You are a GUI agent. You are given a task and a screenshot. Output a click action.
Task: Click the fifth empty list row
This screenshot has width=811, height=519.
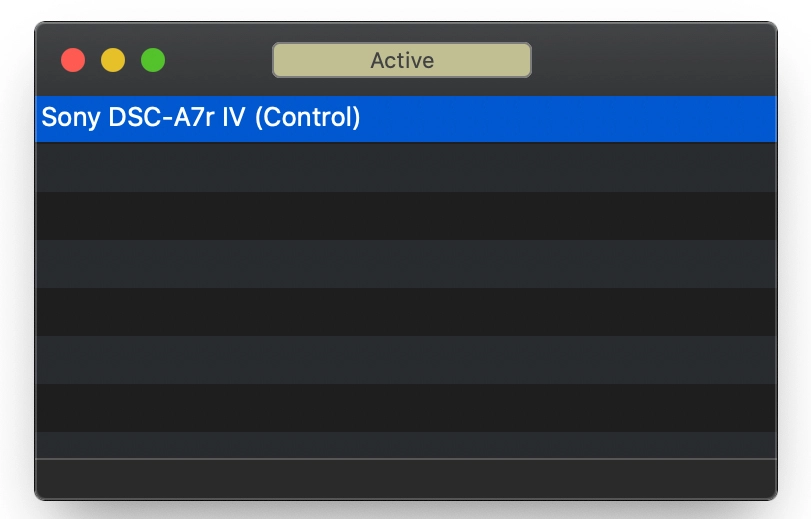[x=406, y=360]
